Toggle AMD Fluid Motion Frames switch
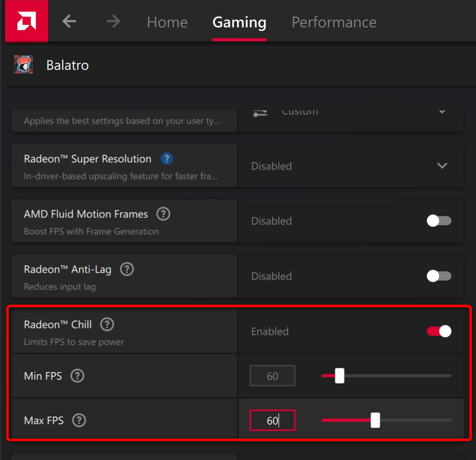This screenshot has width=476, height=460. (x=439, y=221)
